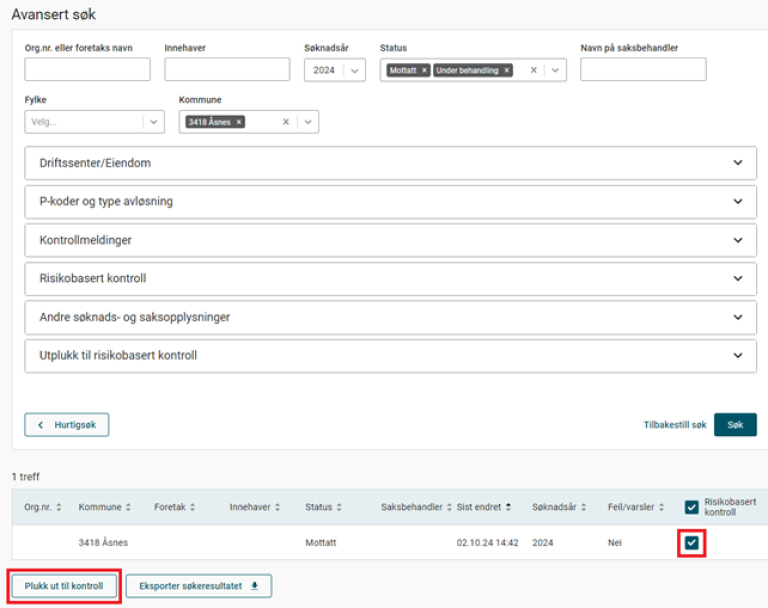Expand Utplukk til risikobasert kontroll section

[738, 355]
